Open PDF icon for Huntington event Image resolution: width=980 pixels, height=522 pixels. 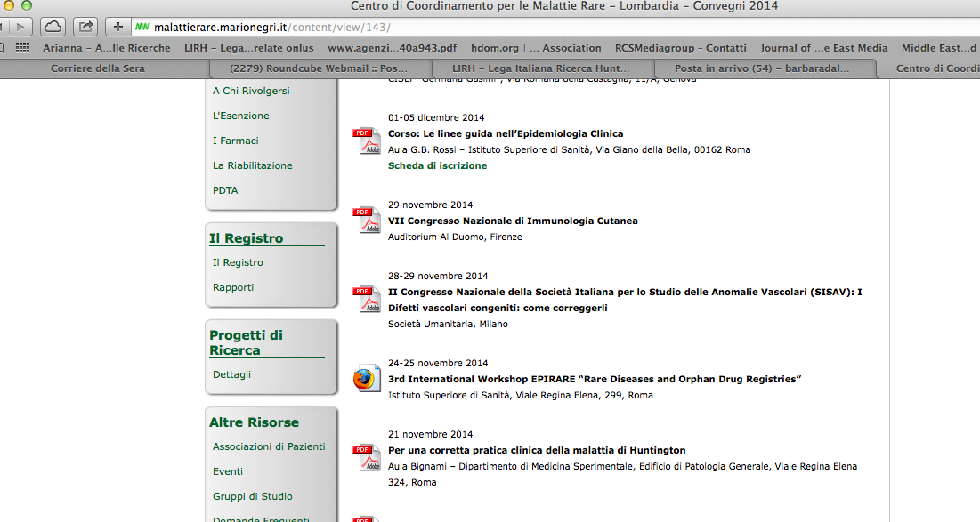[x=366, y=458]
